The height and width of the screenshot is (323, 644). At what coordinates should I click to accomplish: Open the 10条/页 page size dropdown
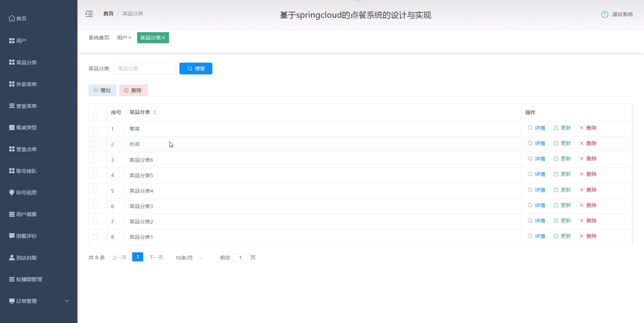[189, 258]
